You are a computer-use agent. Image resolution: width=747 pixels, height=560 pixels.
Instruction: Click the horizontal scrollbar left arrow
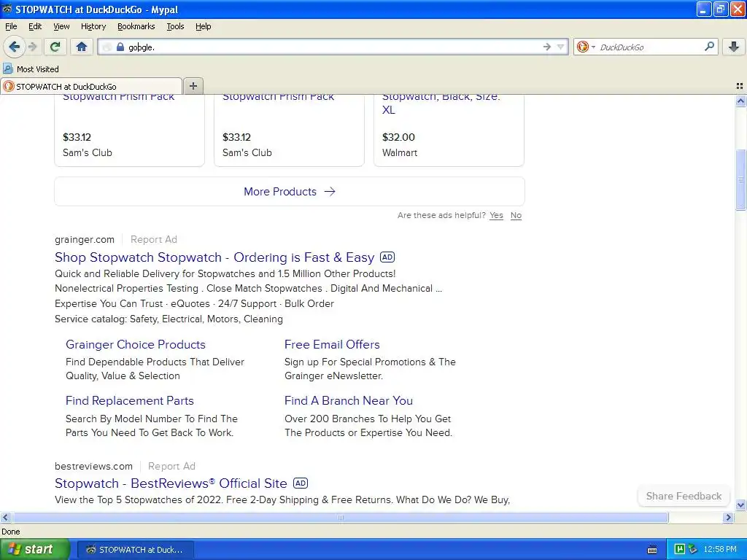6,517
